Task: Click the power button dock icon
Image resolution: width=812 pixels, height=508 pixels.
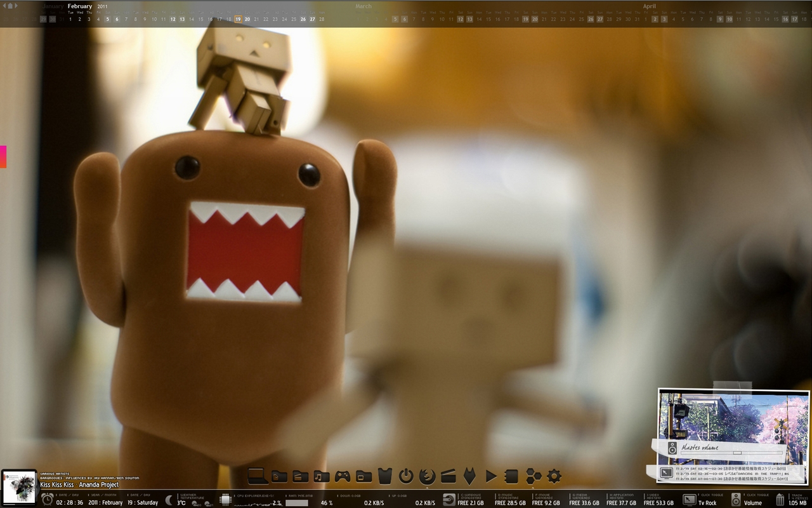Action: coord(406,476)
